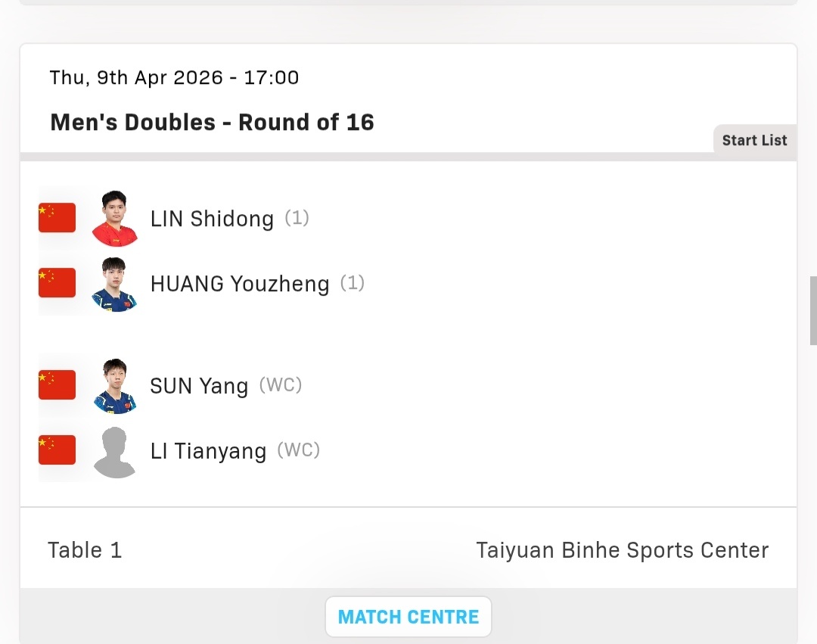Click HUANG Youzheng's China flag icon
817x644 pixels.
pyautogui.click(x=57, y=282)
